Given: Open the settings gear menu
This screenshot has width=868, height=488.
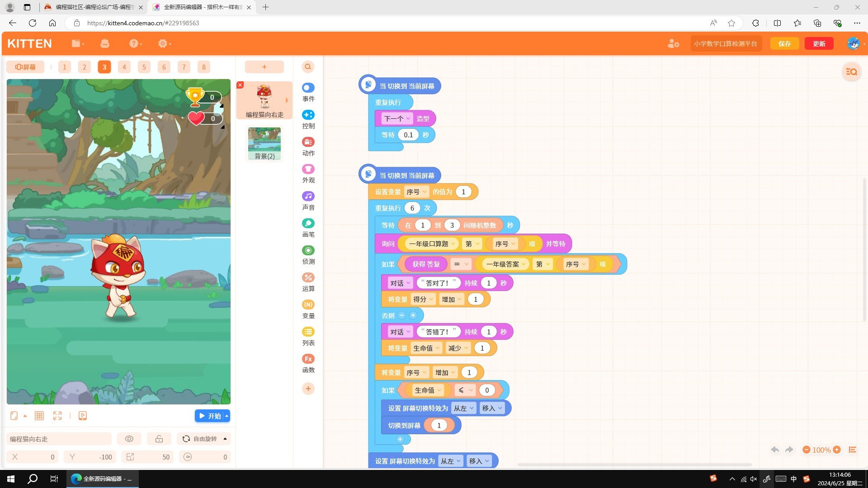Looking at the screenshot, I should click(x=165, y=43).
